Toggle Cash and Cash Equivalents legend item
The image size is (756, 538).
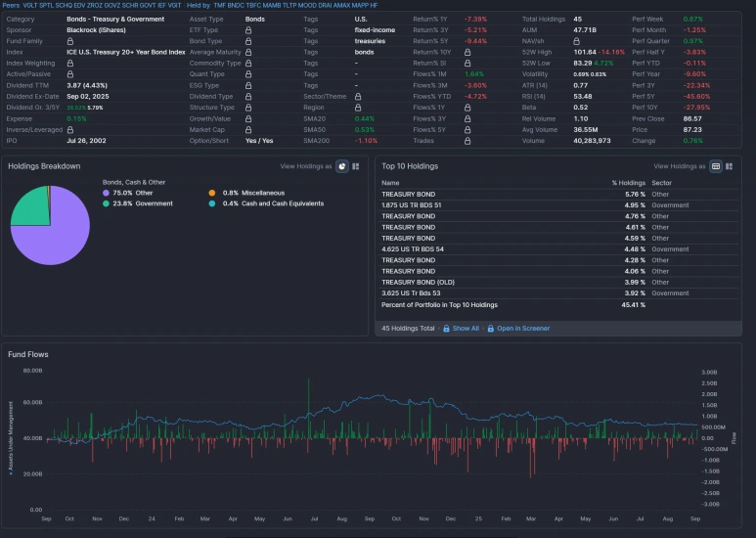click(x=266, y=203)
